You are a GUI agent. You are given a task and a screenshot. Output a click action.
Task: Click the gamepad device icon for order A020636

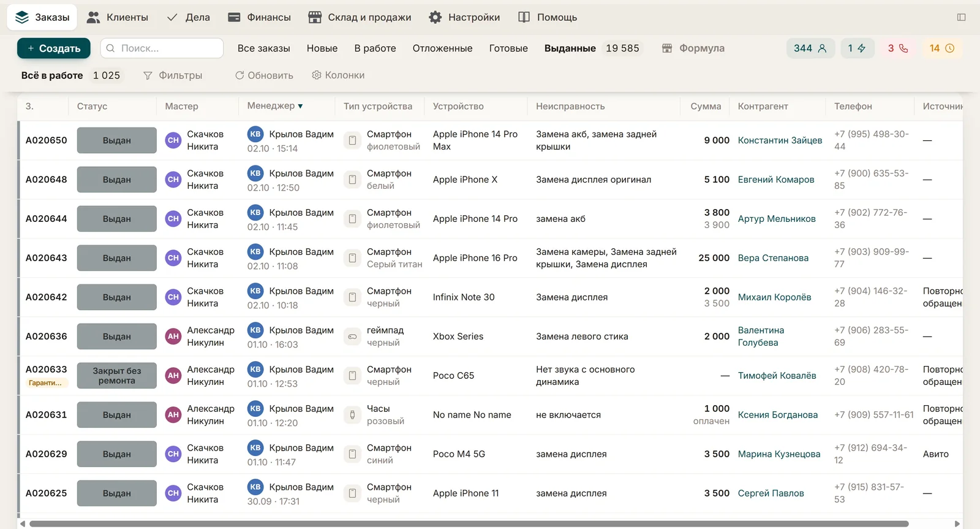click(x=352, y=337)
